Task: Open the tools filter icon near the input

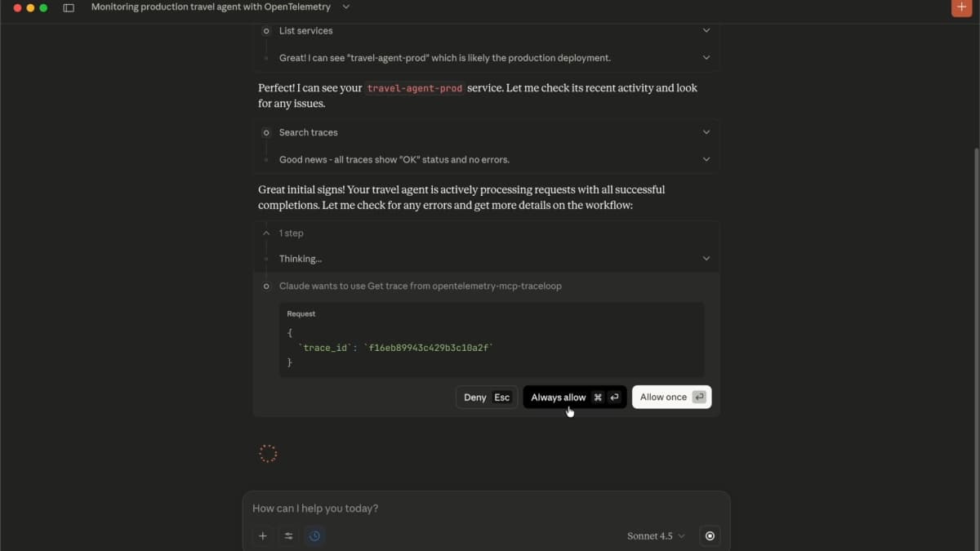Action: 288,535
